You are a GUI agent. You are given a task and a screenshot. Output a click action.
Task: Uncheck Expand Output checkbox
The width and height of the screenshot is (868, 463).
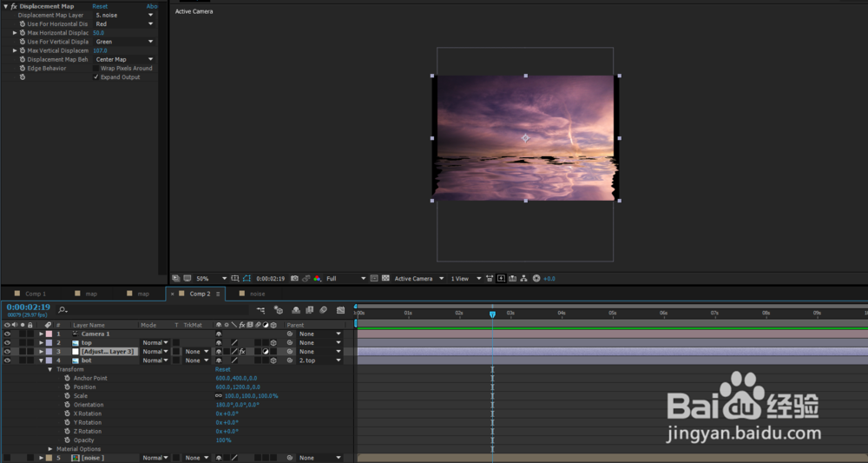pyautogui.click(x=95, y=77)
